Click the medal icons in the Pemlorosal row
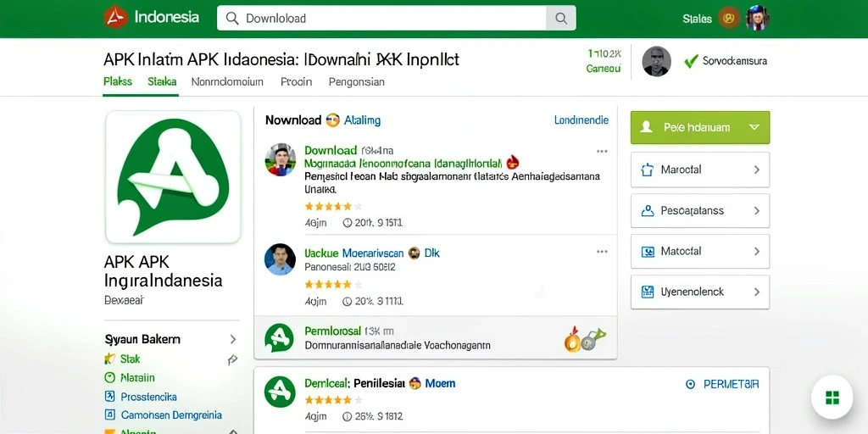 pos(585,339)
